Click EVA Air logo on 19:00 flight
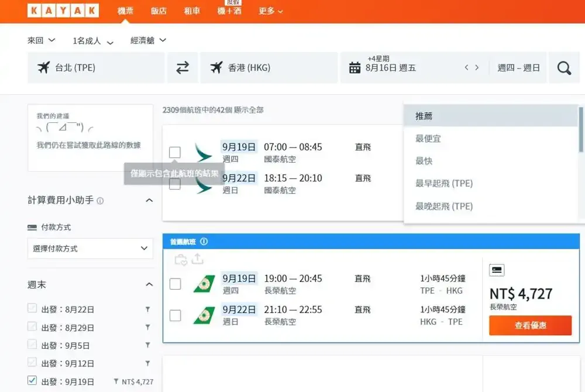Viewport: 585px width, 392px height. pos(204,284)
